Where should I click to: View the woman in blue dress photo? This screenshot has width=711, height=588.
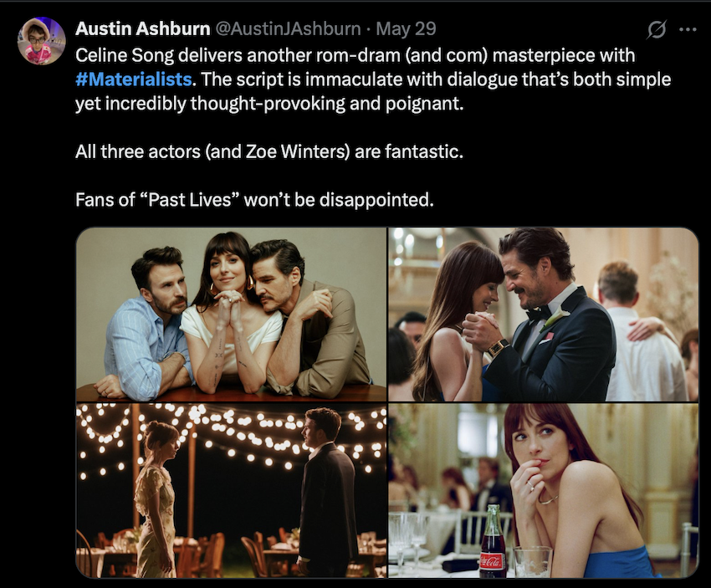[543, 490]
